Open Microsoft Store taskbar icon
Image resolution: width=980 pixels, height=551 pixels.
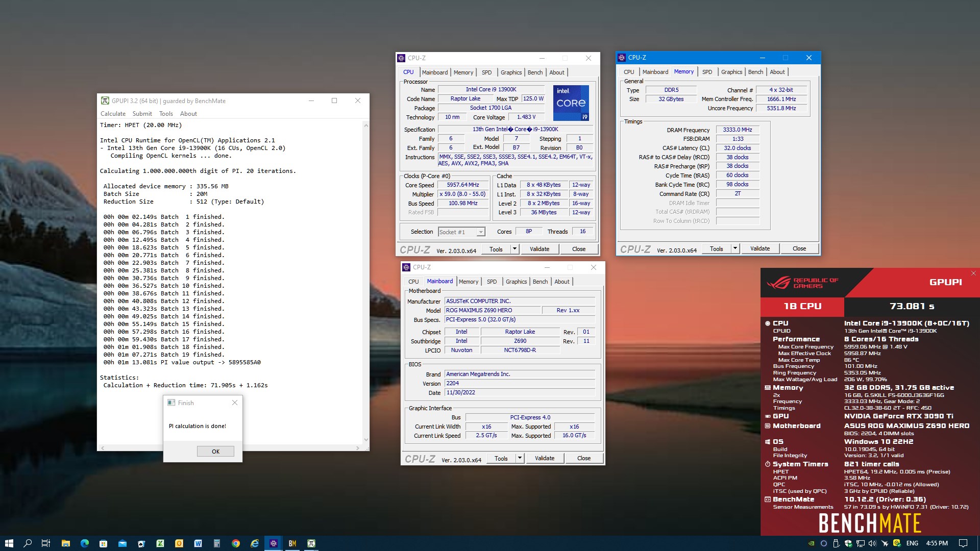(x=103, y=543)
